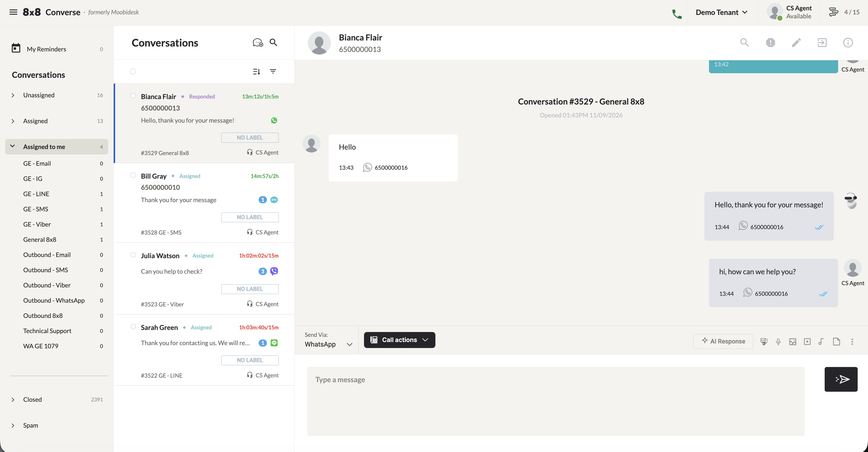The width and height of the screenshot is (868, 452).
Task: Attach a document file to the message
Action: point(836,341)
